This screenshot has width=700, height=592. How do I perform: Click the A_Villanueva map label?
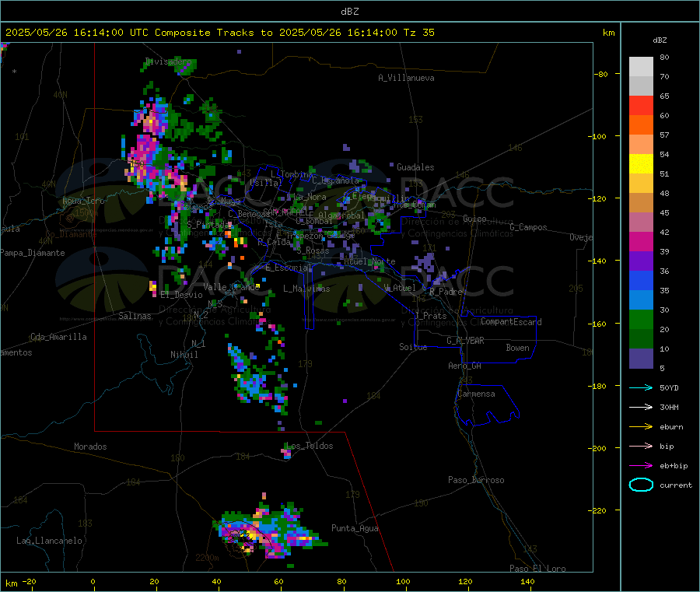point(406,78)
